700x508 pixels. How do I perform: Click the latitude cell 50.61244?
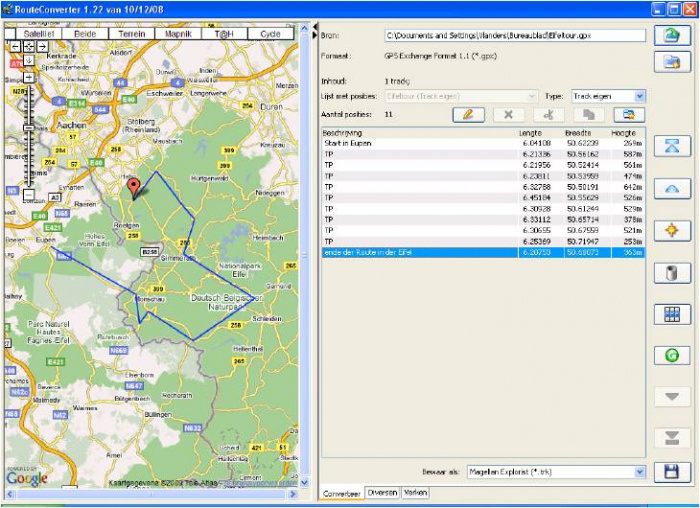(583, 209)
